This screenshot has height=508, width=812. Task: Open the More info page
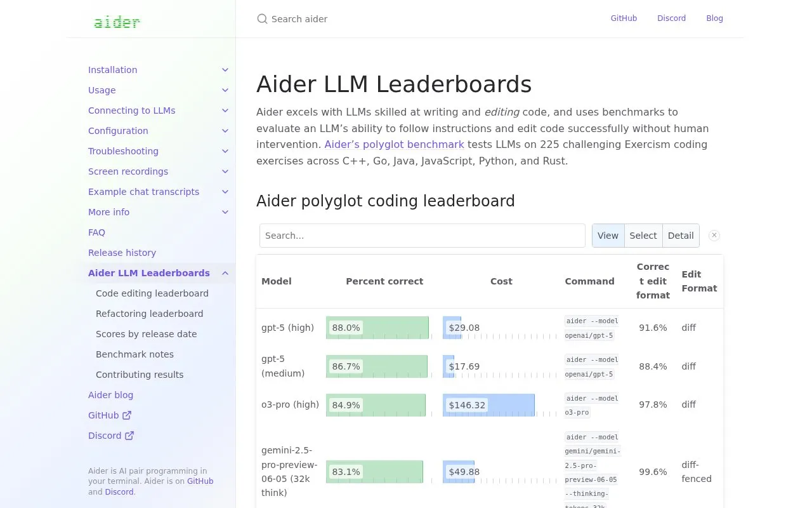[109, 212]
